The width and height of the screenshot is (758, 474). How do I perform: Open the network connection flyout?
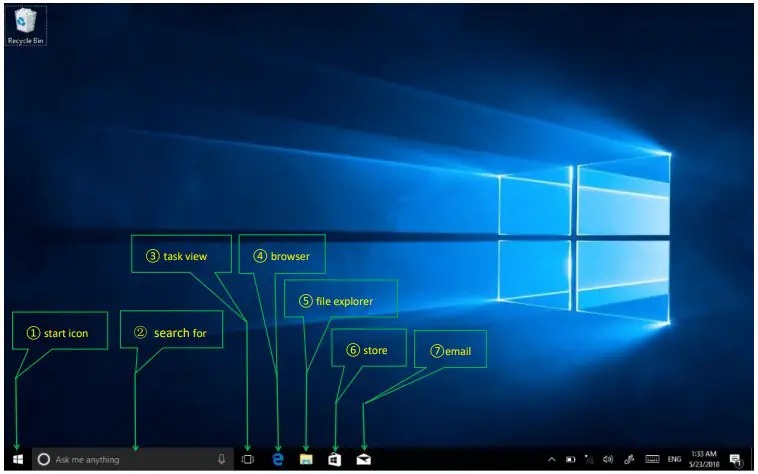pos(589,459)
